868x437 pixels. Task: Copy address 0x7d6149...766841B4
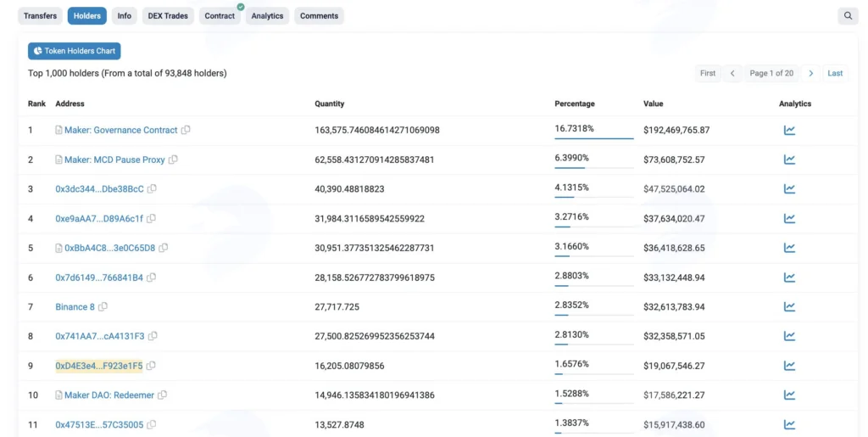pos(152,277)
